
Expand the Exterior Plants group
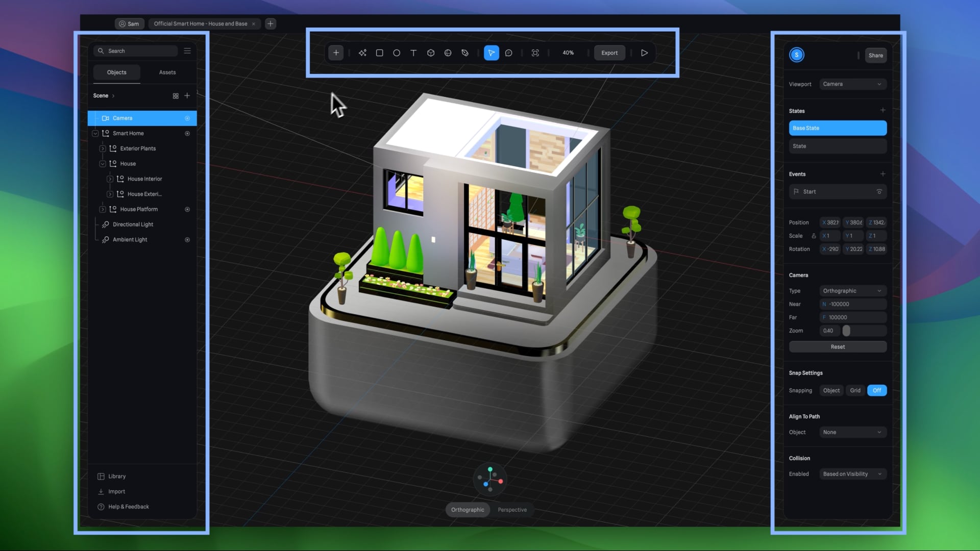click(103, 148)
